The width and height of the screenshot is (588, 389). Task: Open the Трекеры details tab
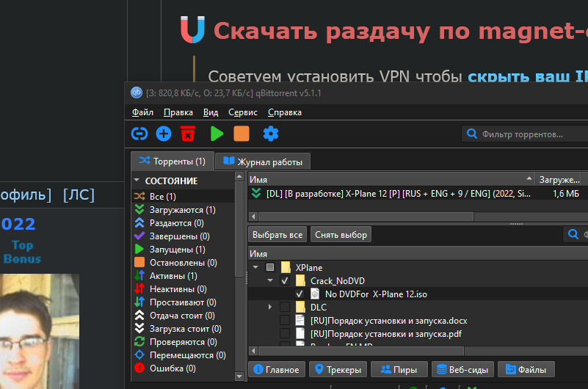coord(338,369)
